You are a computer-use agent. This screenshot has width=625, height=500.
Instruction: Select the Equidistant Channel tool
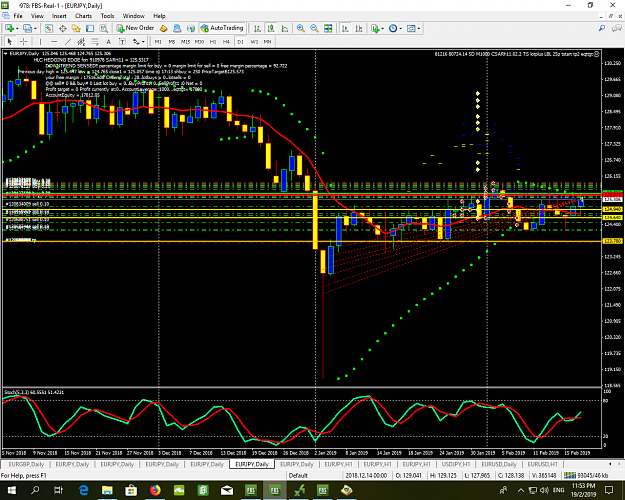(x=81, y=41)
